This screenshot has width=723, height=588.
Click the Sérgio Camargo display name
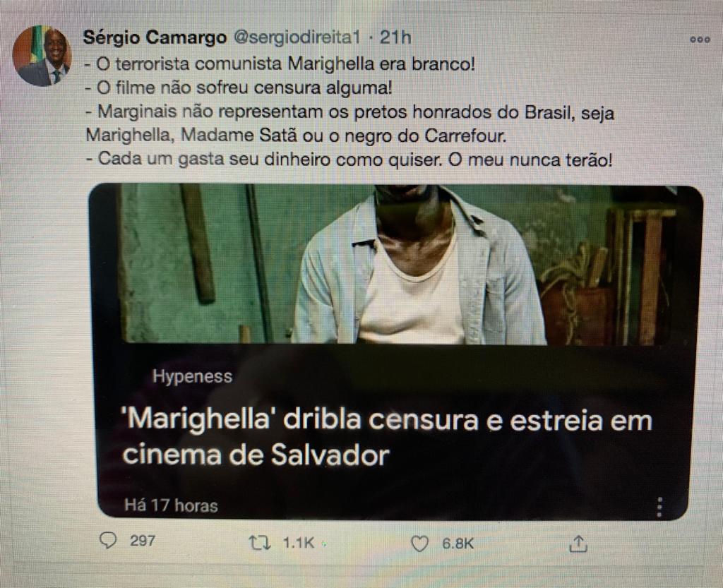[x=155, y=37]
